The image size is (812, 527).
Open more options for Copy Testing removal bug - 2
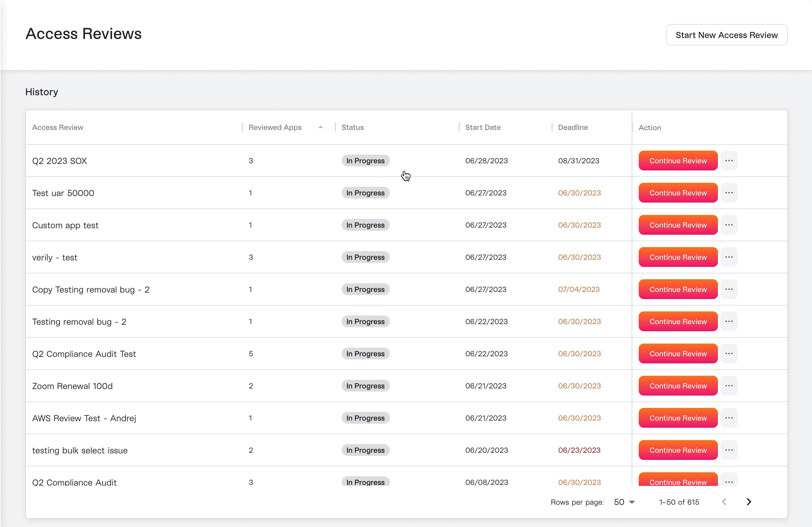pos(729,289)
